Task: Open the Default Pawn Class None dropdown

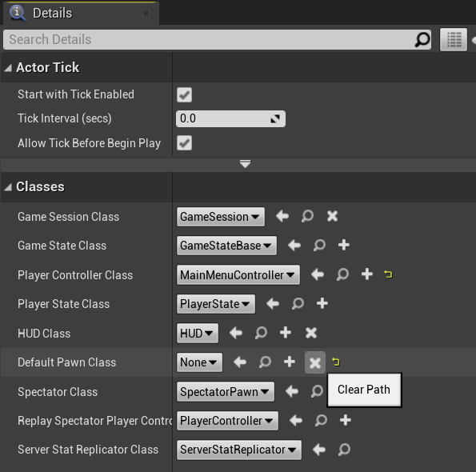Action: [x=199, y=362]
